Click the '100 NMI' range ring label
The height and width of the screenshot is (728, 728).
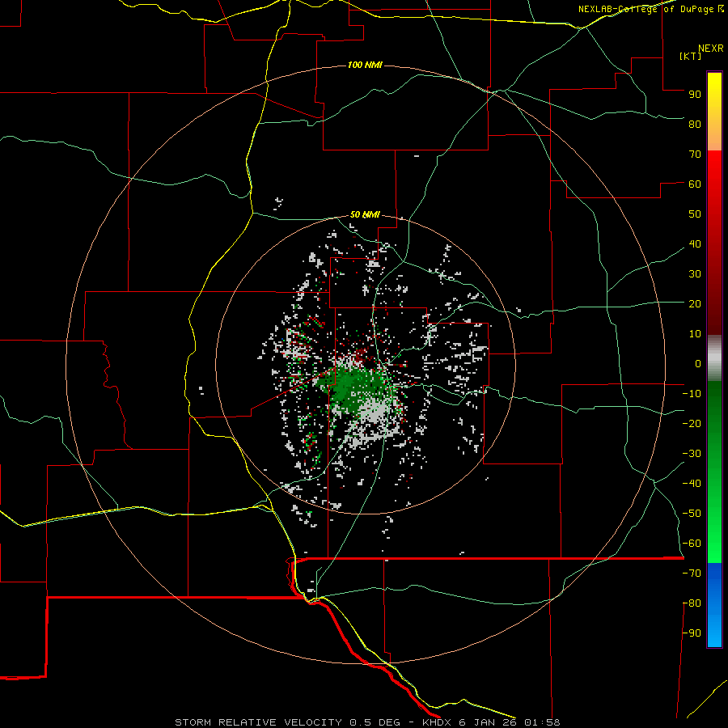point(365,65)
